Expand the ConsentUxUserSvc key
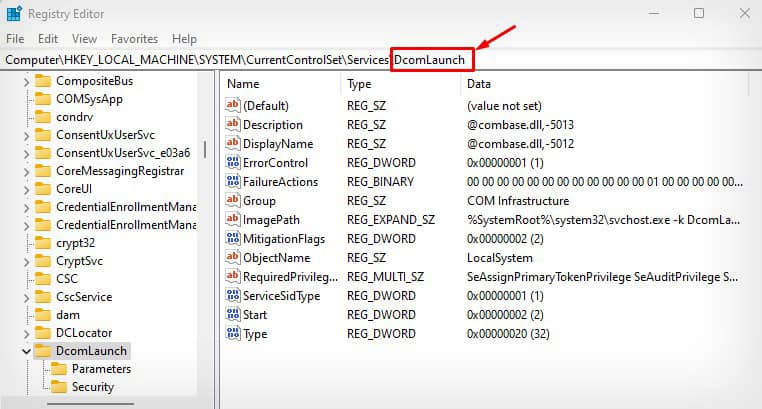This screenshot has height=409, width=762. click(x=26, y=136)
